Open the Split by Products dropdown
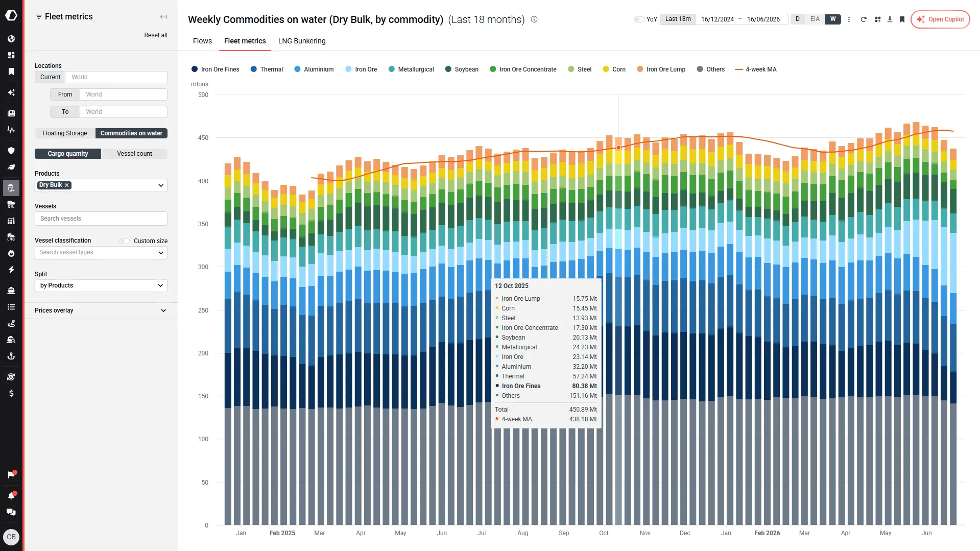980x551 pixels. (x=101, y=285)
